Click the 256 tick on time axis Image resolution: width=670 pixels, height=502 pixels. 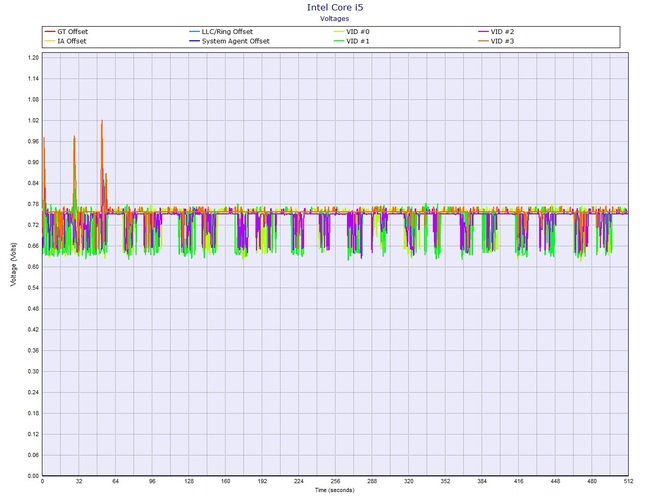pyautogui.click(x=335, y=481)
